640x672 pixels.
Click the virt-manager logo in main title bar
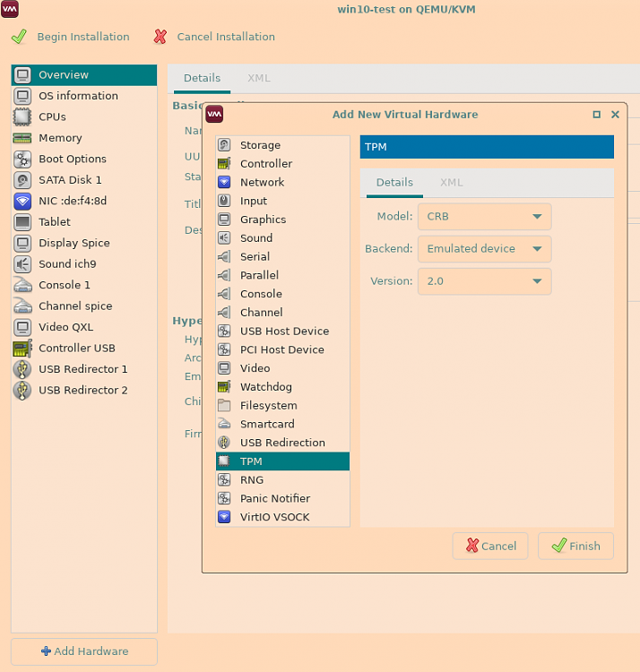coord(10,9)
